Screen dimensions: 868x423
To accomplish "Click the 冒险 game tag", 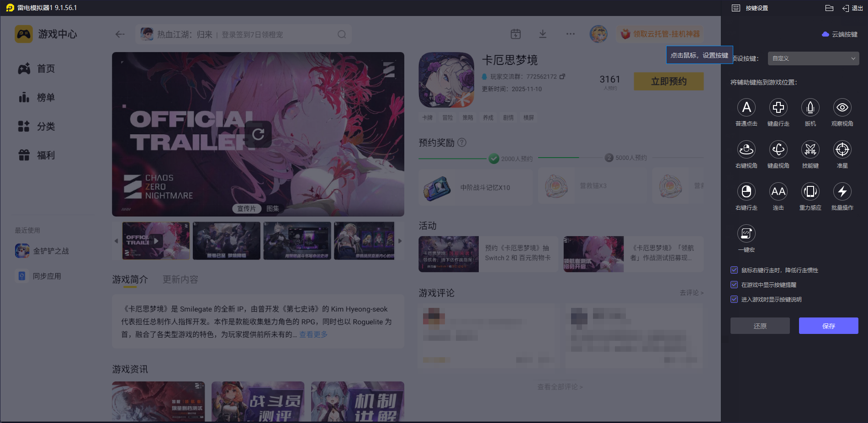I will click(448, 117).
